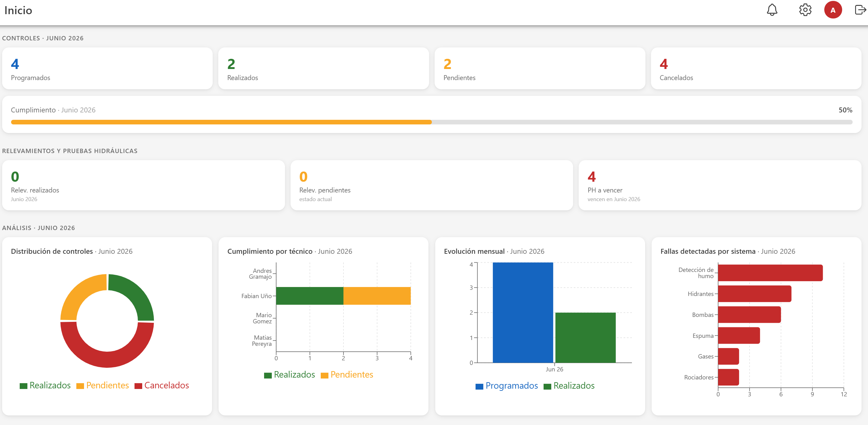This screenshot has height=425, width=868.
Task: Click 'Andres Gramajo' axis label
Action: (260, 274)
